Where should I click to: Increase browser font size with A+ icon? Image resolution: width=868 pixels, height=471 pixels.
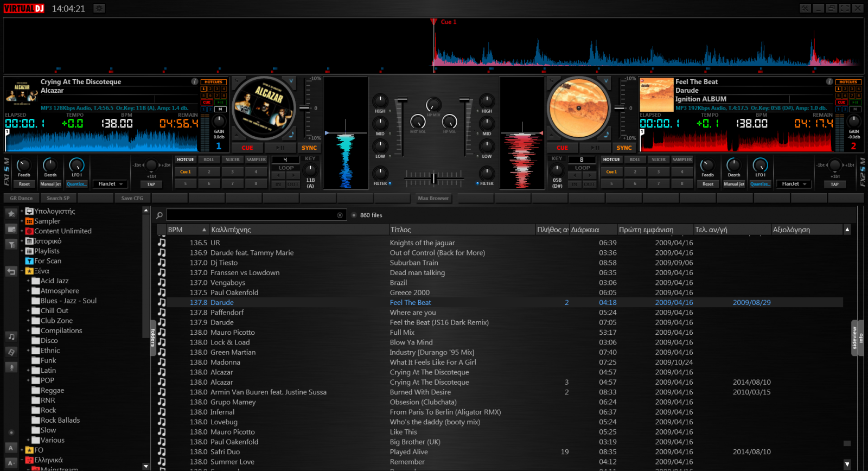tap(11, 463)
